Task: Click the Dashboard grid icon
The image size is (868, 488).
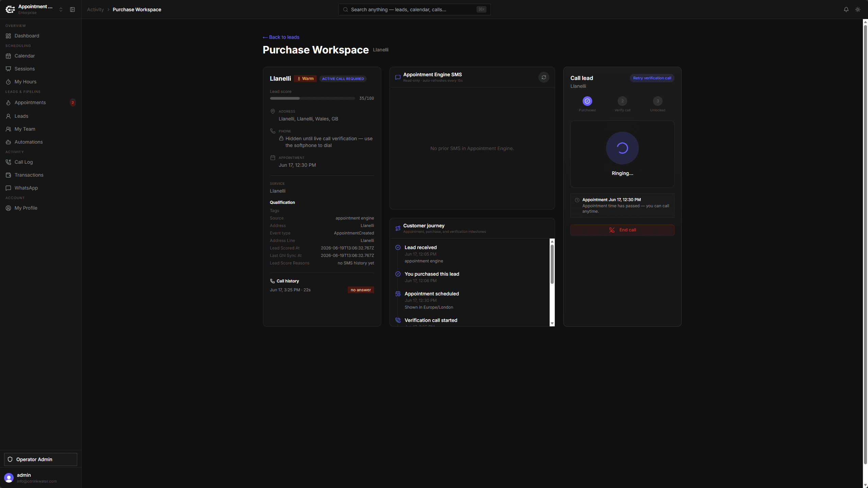Action: point(9,36)
